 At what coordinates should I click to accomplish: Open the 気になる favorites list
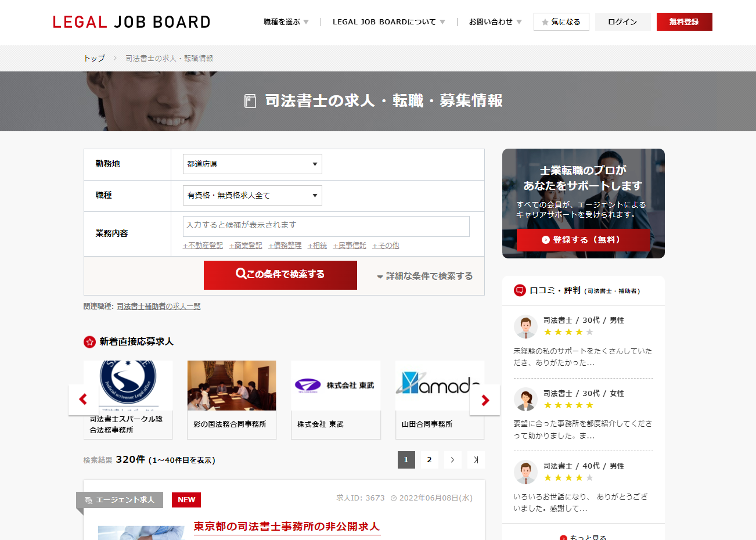click(561, 22)
